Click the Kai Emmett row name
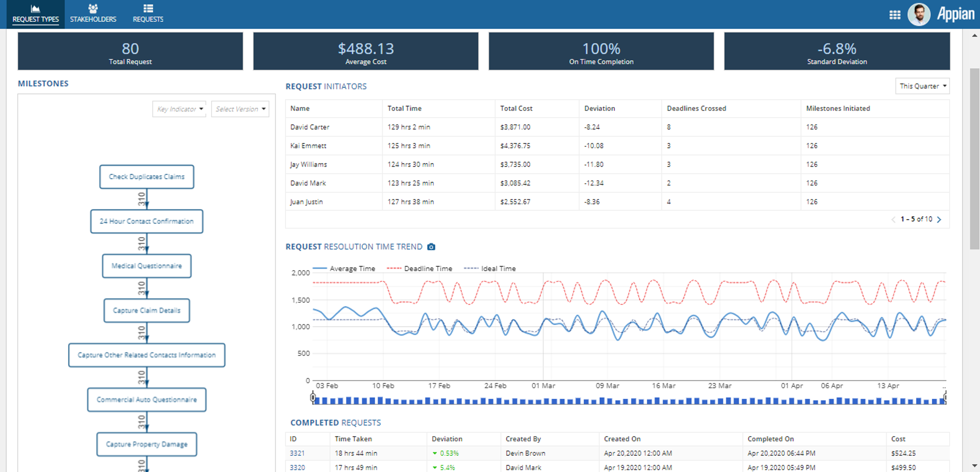Viewport: 980px width, 472px height. coord(308,146)
